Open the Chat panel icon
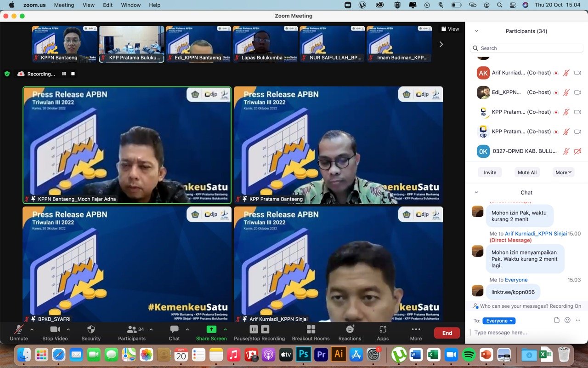 click(174, 329)
